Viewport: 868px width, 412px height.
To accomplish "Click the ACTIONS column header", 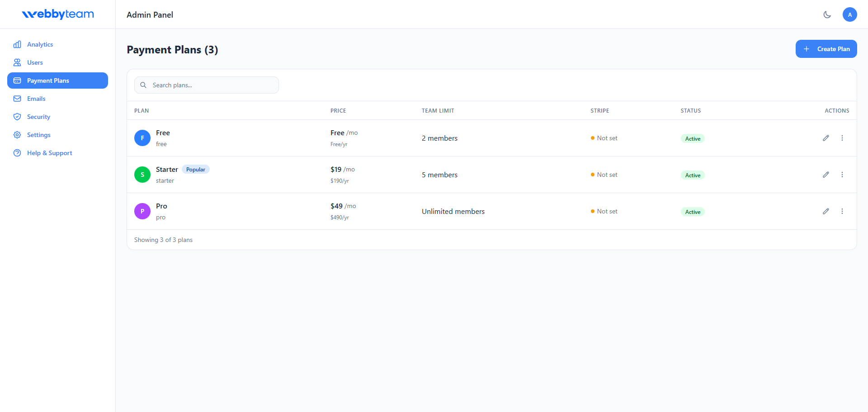I will click(837, 110).
